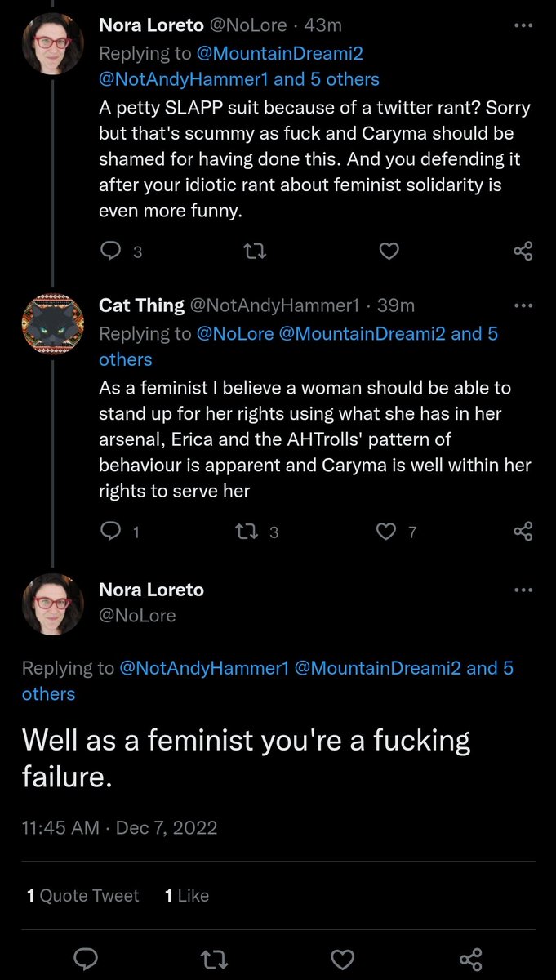Screen dimensions: 556x980
Task: View who liked via 1 Like
Action: 186,896
